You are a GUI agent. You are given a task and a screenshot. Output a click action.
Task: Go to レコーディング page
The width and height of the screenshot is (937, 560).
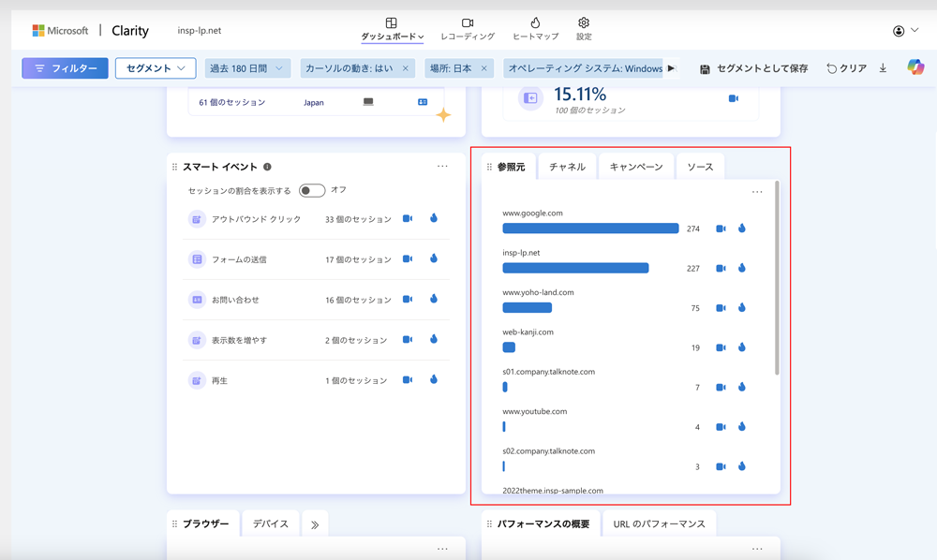(x=468, y=29)
